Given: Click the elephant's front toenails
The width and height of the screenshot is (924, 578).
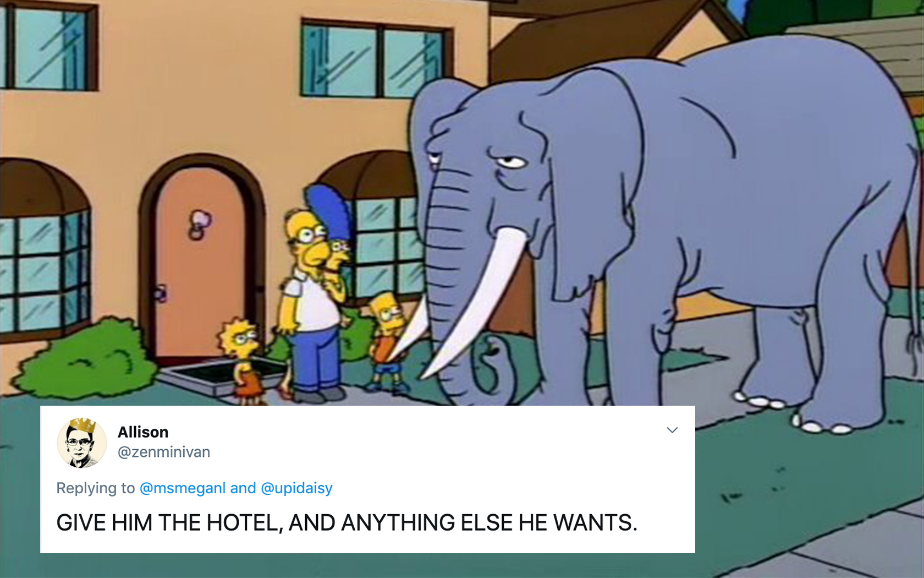Looking at the screenshot, I should point(758,401).
